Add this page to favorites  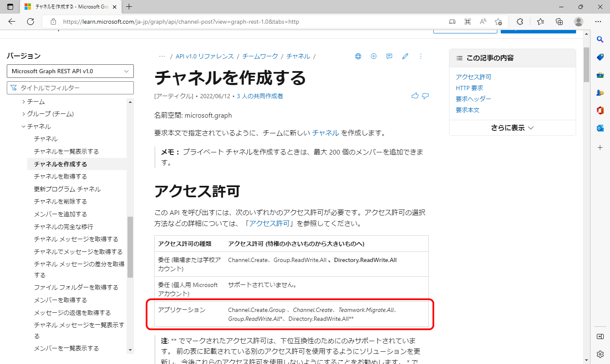[x=498, y=22]
